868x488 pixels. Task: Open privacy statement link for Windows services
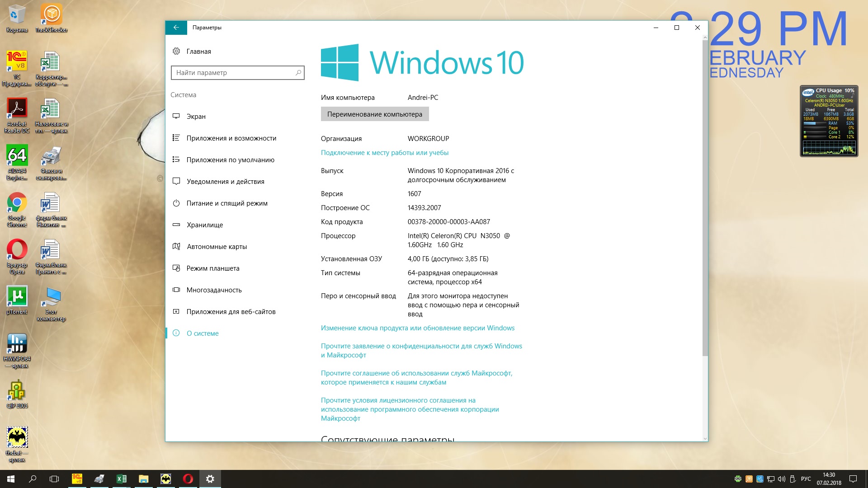[421, 351]
